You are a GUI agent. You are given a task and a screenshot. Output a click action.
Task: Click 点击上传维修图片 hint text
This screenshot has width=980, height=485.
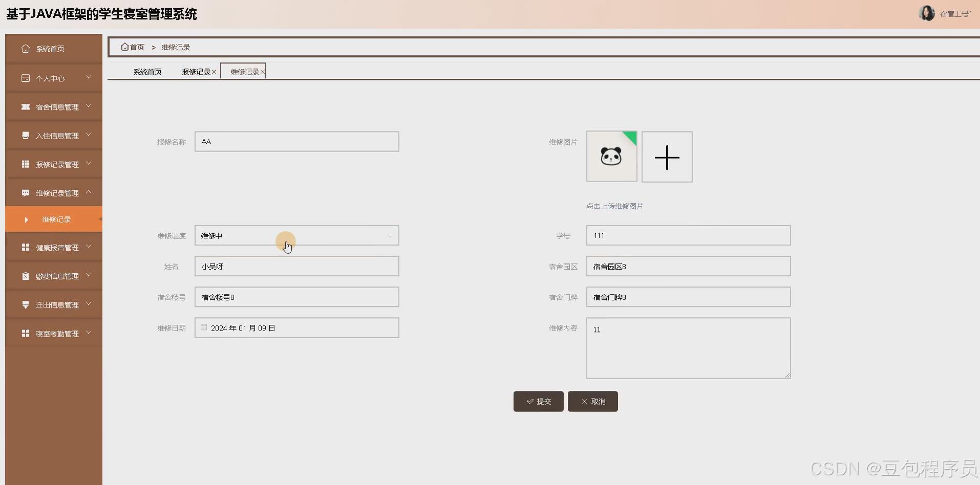coord(615,206)
